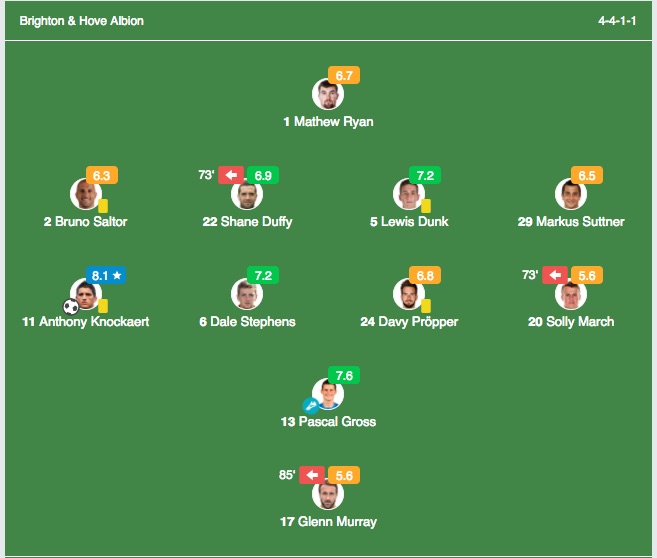Click the Brighton & Hove Albion team title
The width and height of the screenshot is (657, 558).
[x=82, y=21]
